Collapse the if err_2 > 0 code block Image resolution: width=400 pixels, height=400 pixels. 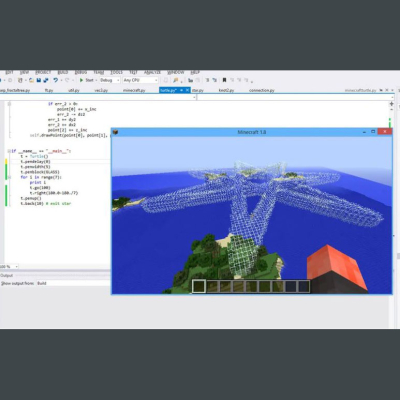coord(9,104)
